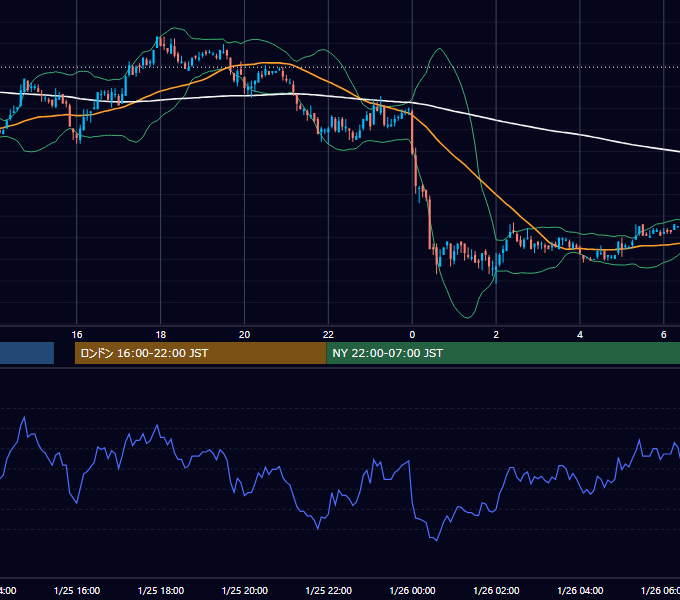Screen dimensions: 680x600
Task: Click the 1/25 20:00 time label
Action: 245,590
